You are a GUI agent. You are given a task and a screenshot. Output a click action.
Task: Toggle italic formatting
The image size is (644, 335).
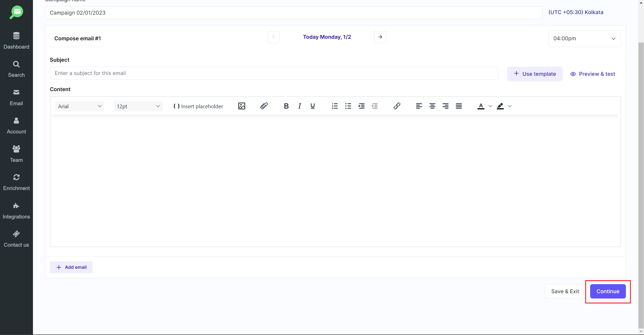click(x=299, y=106)
